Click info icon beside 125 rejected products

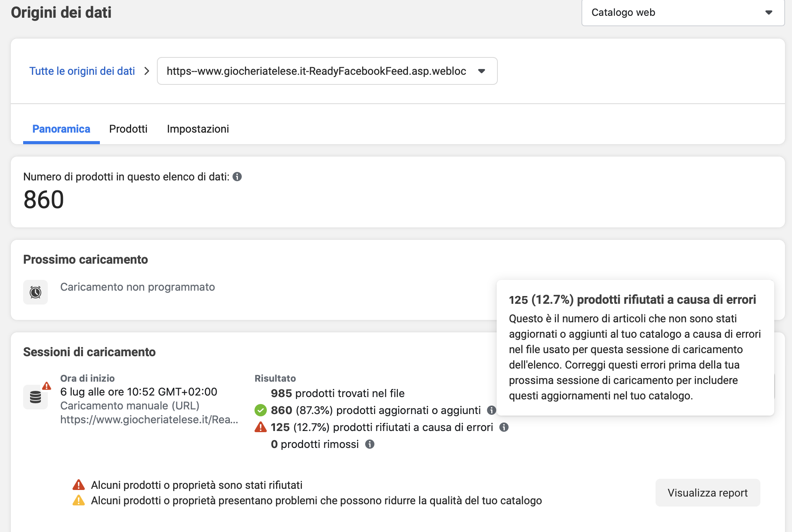(504, 427)
